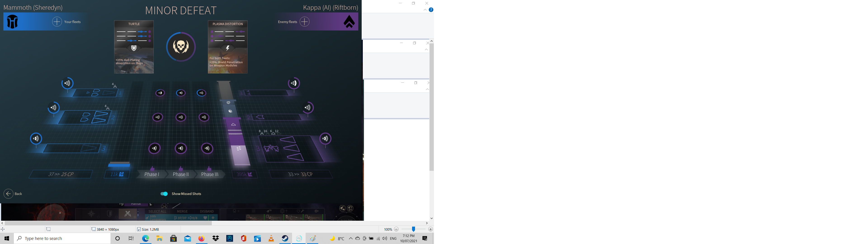
Task: Show hidden system tray icons chevron
Action: [x=350, y=238]
